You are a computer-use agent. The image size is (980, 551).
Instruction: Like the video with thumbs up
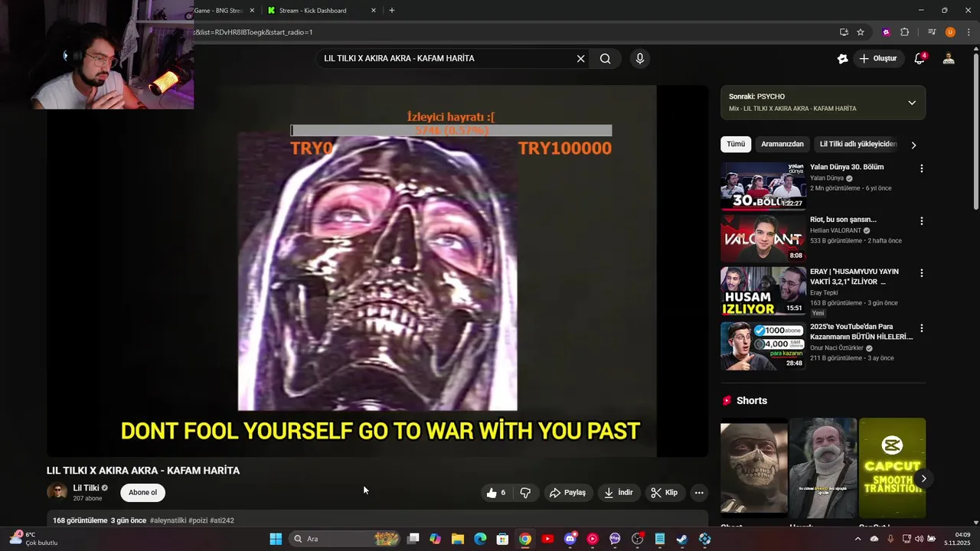tap(496, 493)
